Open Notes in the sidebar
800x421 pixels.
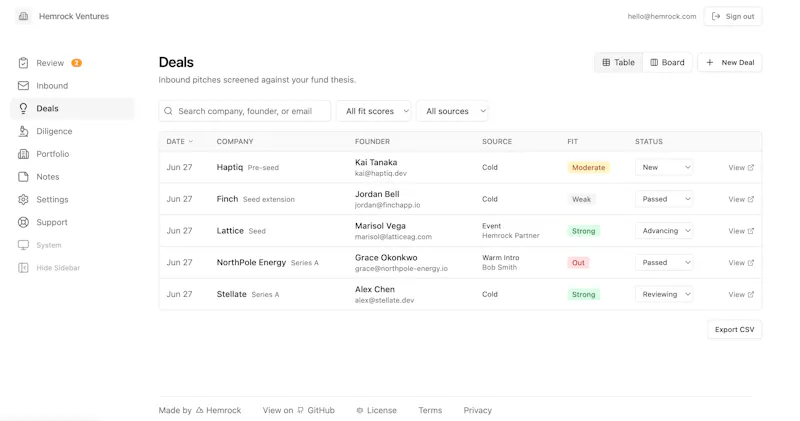click(72, 177)
